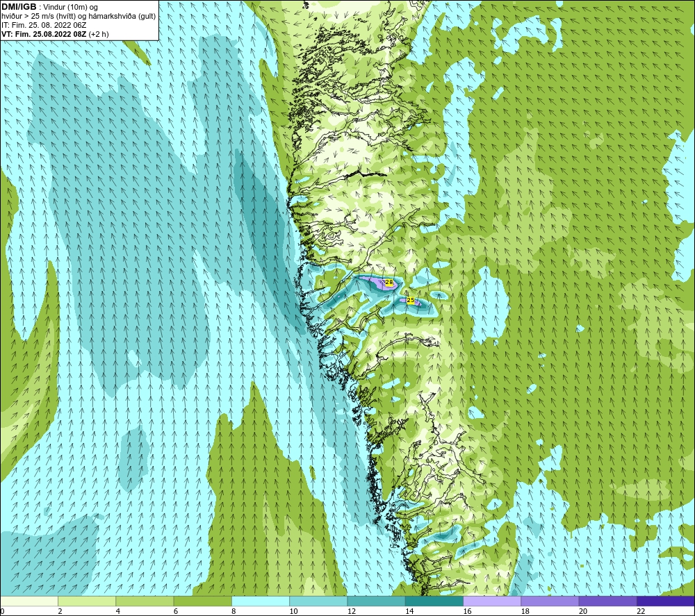
Task: Select the 4–6 green scale swatch
Action: (x=145, y=601)
